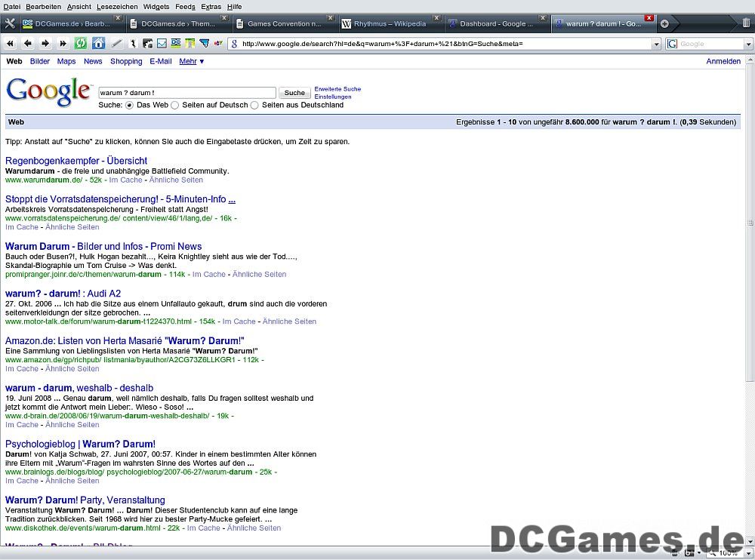Open the Maps link
Screen dimensions: 755x560
pyautogui.click(x=66, y=61)
